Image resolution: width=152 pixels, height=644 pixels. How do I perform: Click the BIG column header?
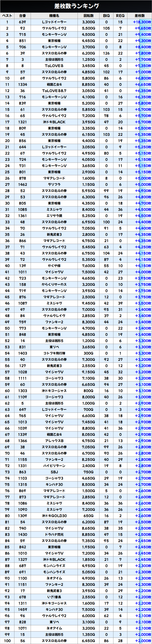coord(106,16)
